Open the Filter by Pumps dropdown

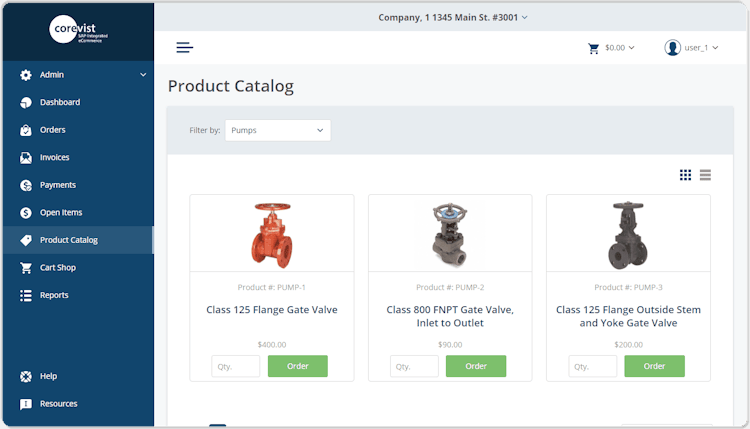pos(278,130)
